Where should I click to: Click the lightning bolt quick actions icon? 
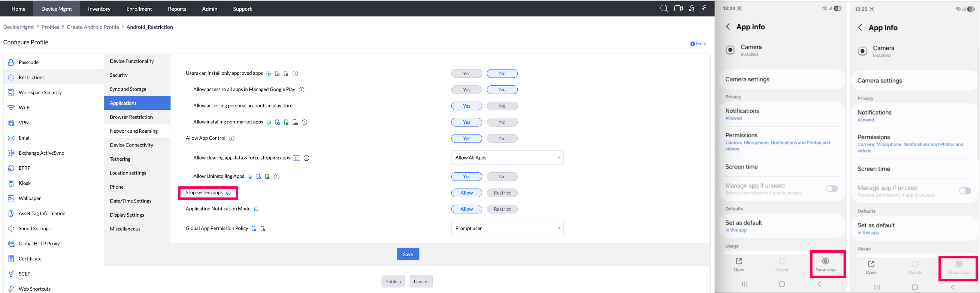704,8
